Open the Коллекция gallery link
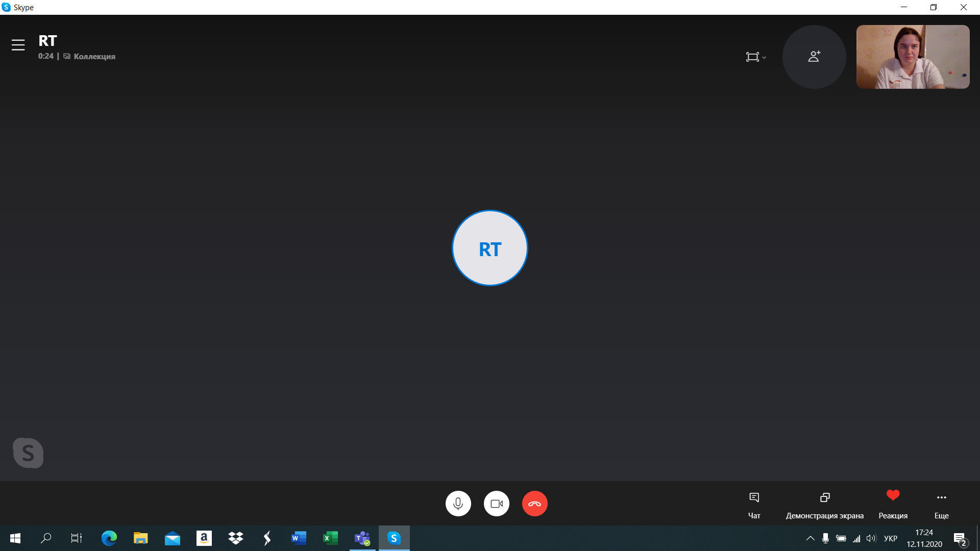Image resolution: width=980 pixels, height=551 pixels. pos(89,56)
